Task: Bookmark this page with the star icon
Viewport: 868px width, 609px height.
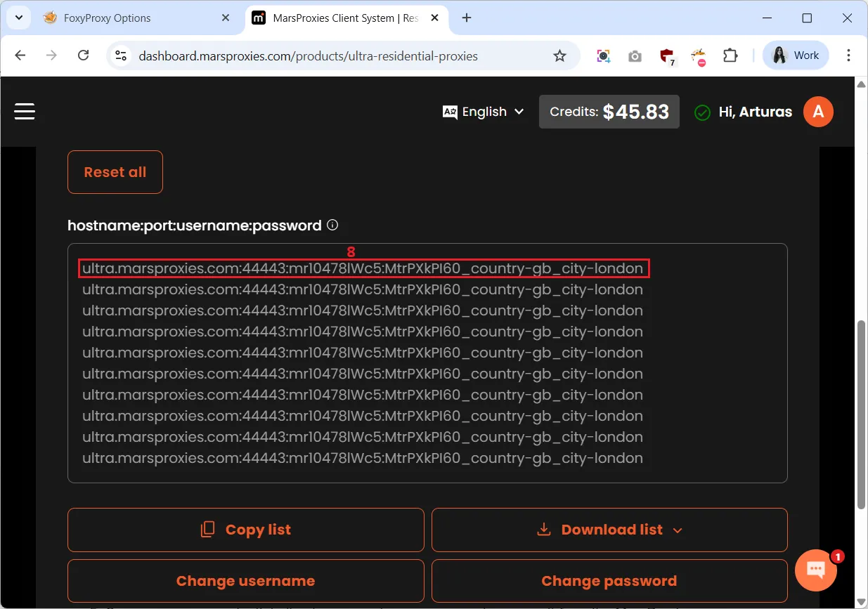Action: (x=559, y=55)
